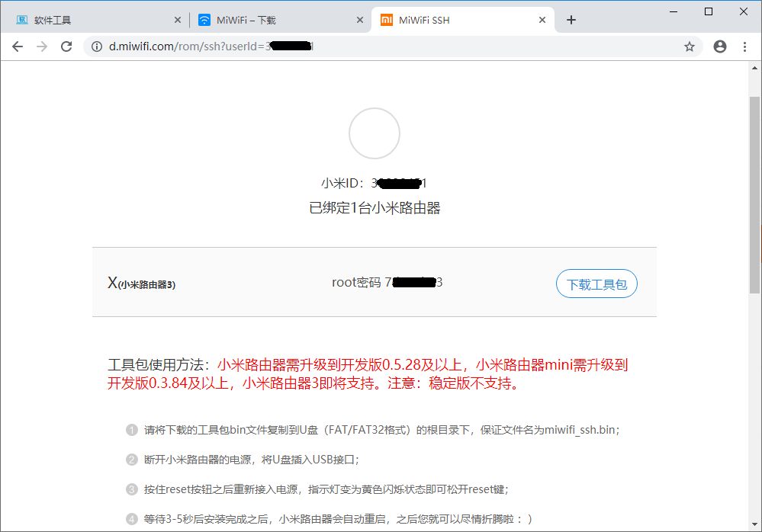Viewport: 762px width, 532px height.
Task: View site information icon in address bar
Action: pyautogui.click(x=97, y=46)
